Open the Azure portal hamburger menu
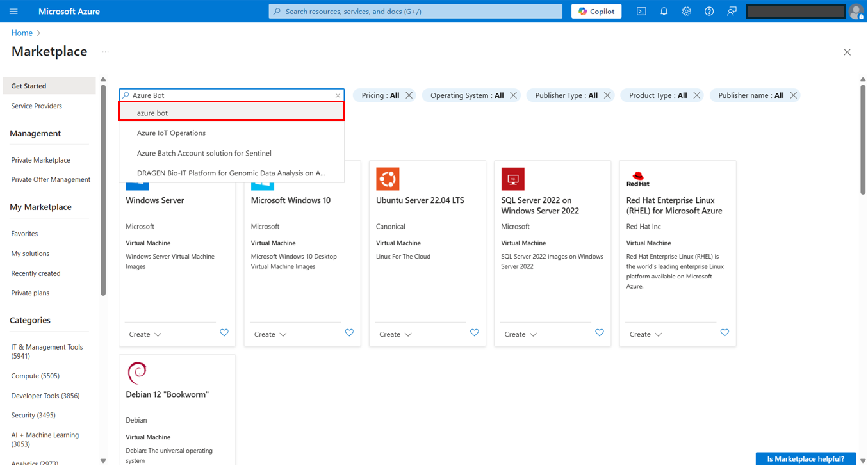868x468 pixels. point(14,12)
